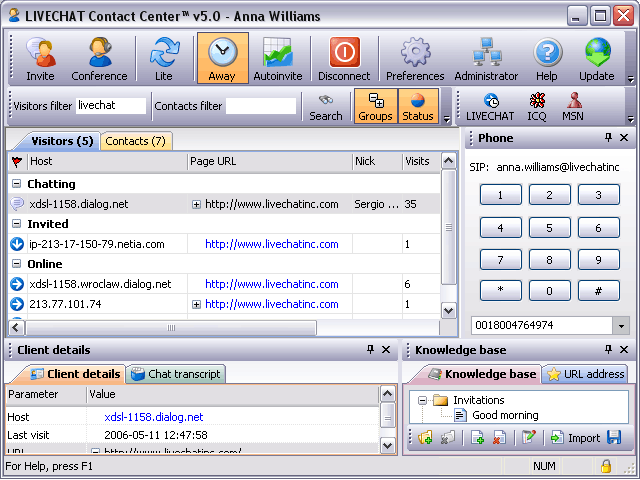Open Preferences gear icon
This screenshot has height=480, width=640.
(415, 58)
